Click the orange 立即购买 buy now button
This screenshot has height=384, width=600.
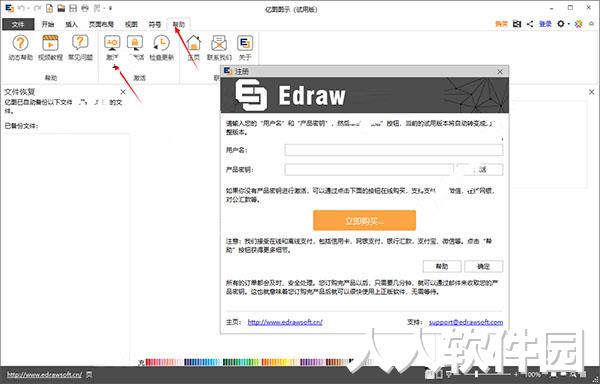[x=364, y=220]
